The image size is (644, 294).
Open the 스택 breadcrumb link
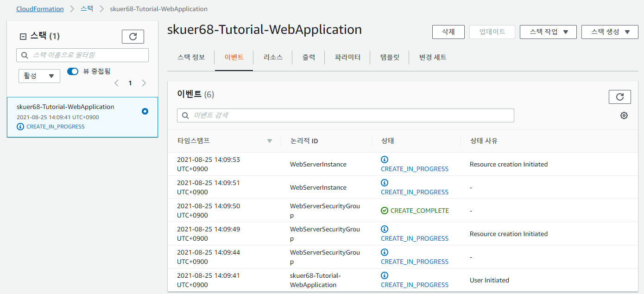tap(87, 9)
